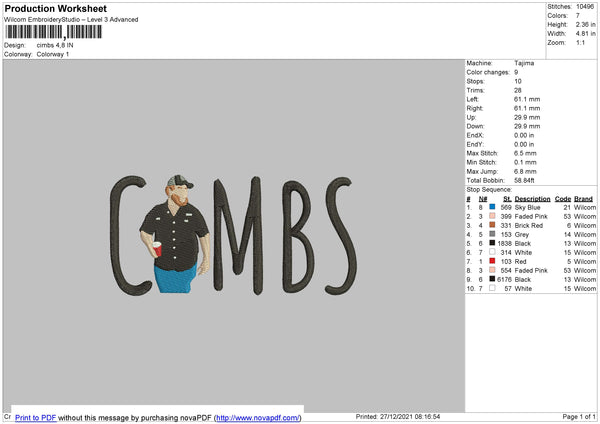
Task: Click the "EndY:" label
Action: [x=475, y=144]
